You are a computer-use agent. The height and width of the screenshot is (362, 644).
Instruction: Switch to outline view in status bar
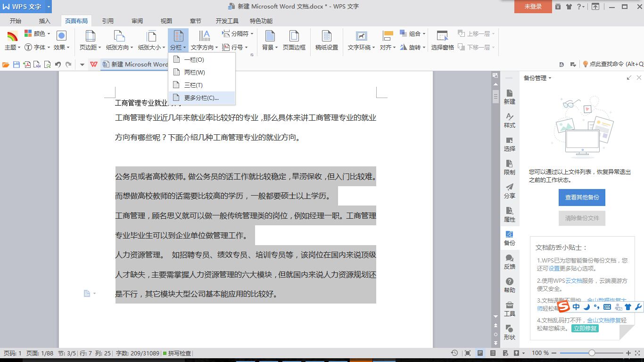click(493, 353)
